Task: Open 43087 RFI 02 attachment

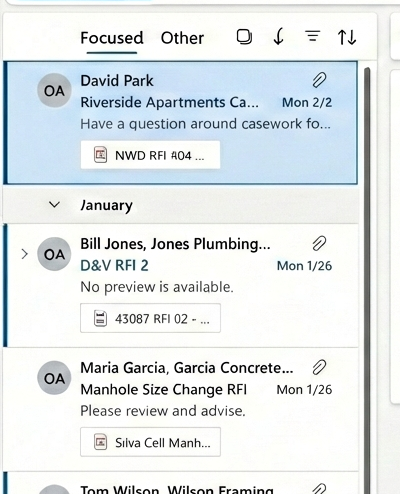Action: click(x=150, y=318)
